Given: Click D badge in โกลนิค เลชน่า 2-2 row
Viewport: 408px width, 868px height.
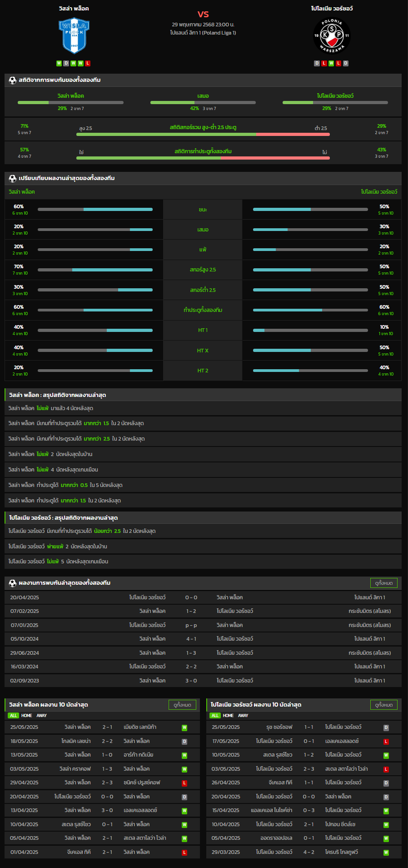Looking at the screenshot, I should [184, 742].
